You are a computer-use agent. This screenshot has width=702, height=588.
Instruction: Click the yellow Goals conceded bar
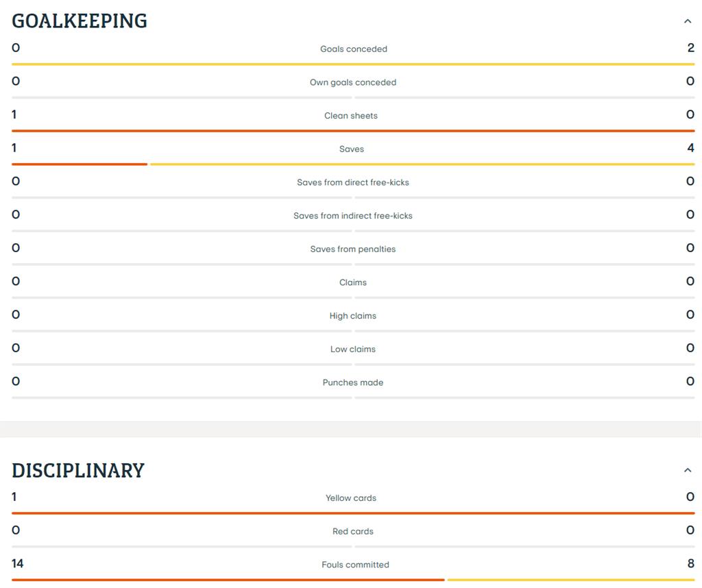pos(353,64)
